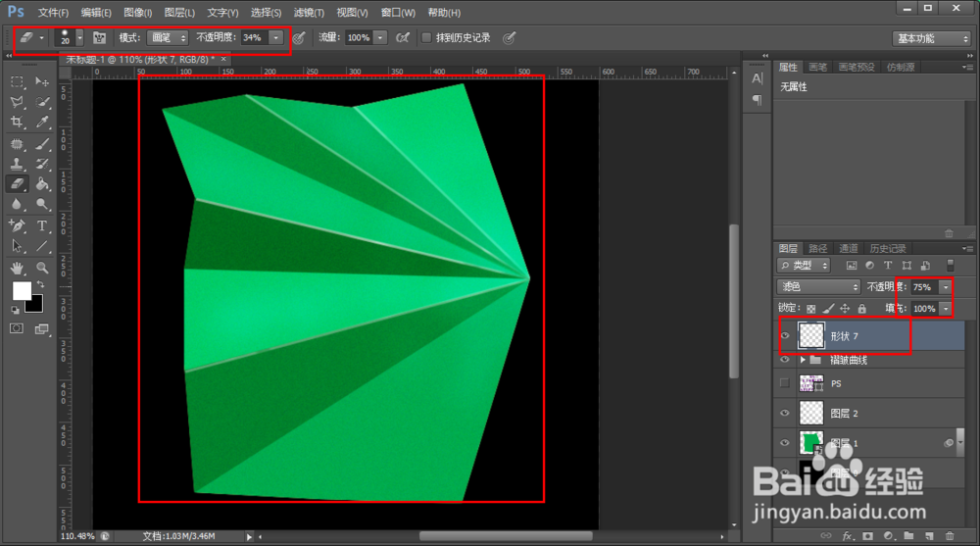The width and height of the screenshot is (980, 546).
Task: Open the 滤镜(T) menu
Action: click(x=309, y=13)
